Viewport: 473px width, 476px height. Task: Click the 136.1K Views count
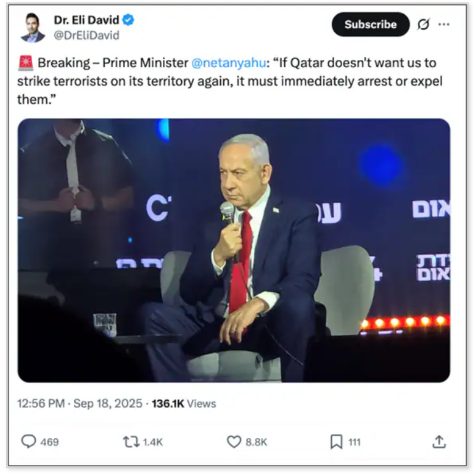pos(184,404)
